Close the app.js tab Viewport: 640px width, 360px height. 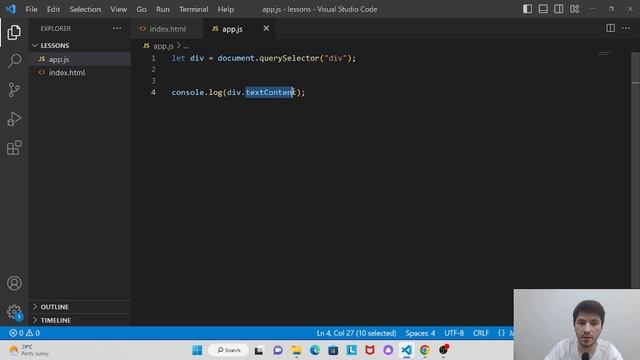(x=266, y=28)
